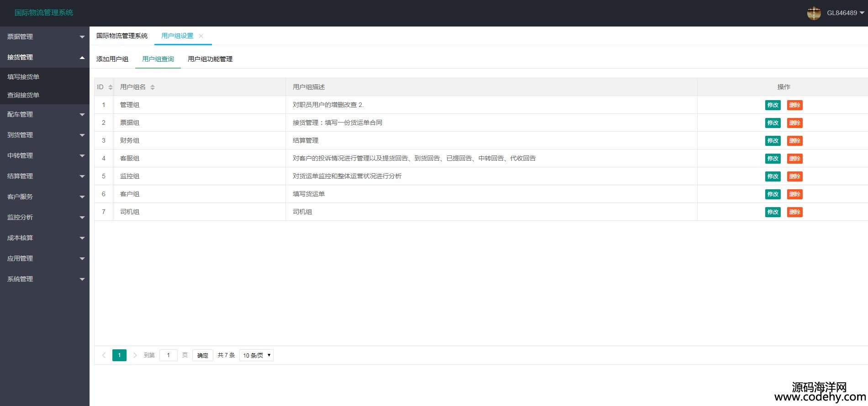Sort by 用户组名 column arrows

pyautogui.click(x=153, y=87)
